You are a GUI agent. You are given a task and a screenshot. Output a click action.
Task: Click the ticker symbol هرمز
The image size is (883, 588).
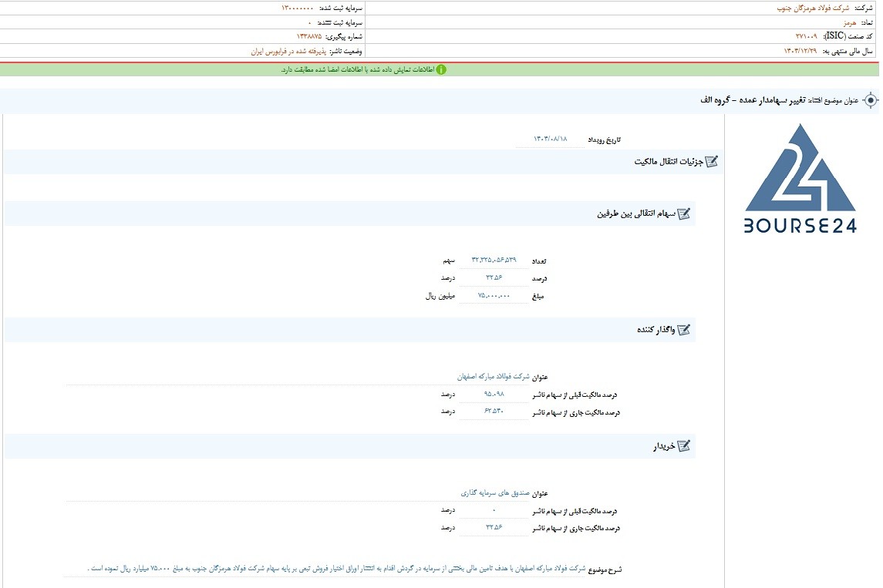pyautogui.click(x=850, y=22)
